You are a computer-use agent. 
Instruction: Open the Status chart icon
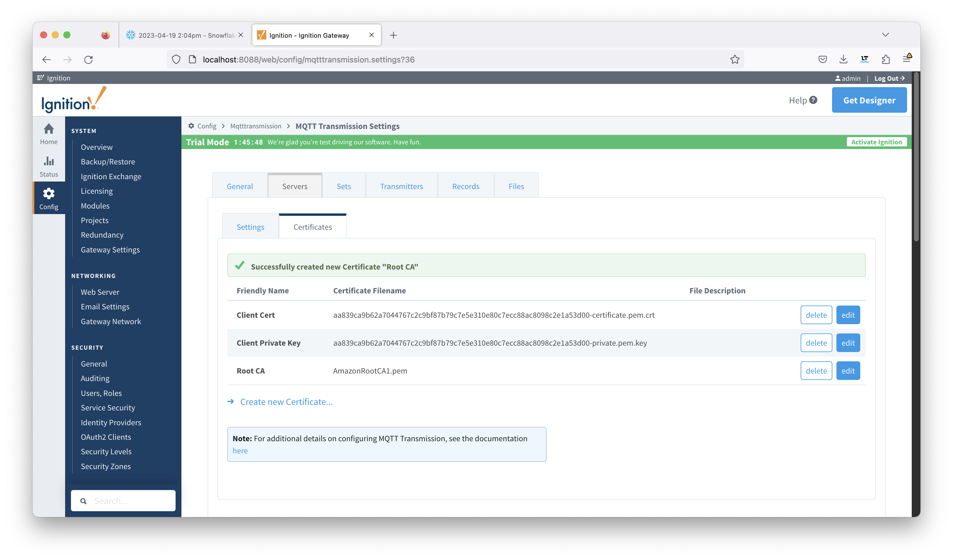click(49, 161)
